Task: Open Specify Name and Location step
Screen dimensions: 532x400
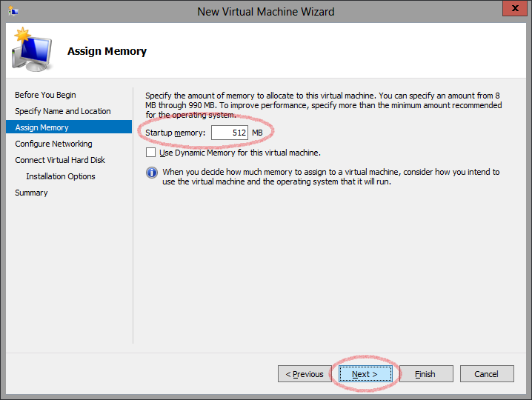Action: click(63, 111)
